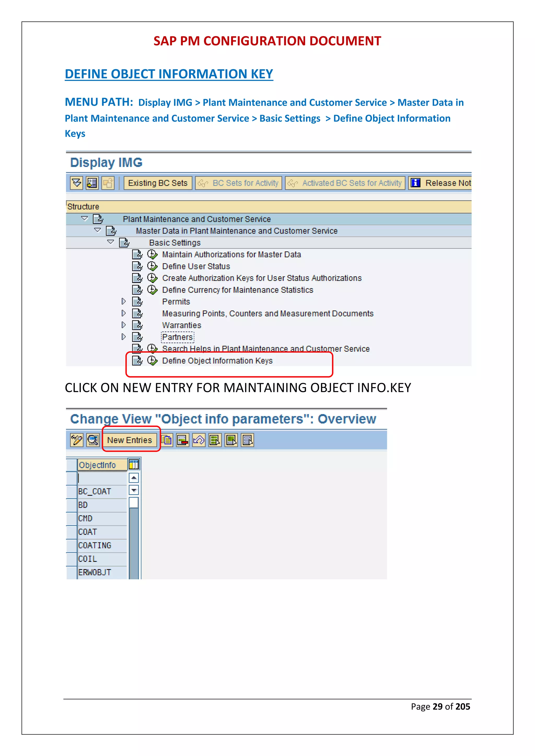The image size is (535, 756).
Task: Click the empty first ObjectInfo input field
Action: pyautogui.click(x=102, y=478)
